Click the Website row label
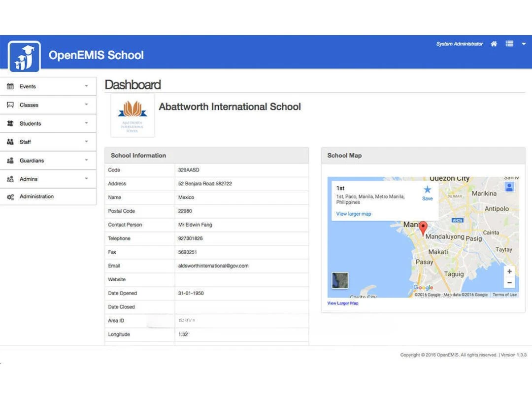Viewport: 532px width, 399px height. pyautogui.click(x=117, y=280)
